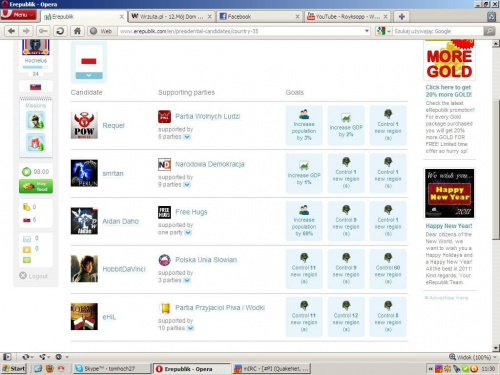The width and height of the screenshot is (500, 375).
Task: Click the Opera Menu button
Action: click(18, 15)
